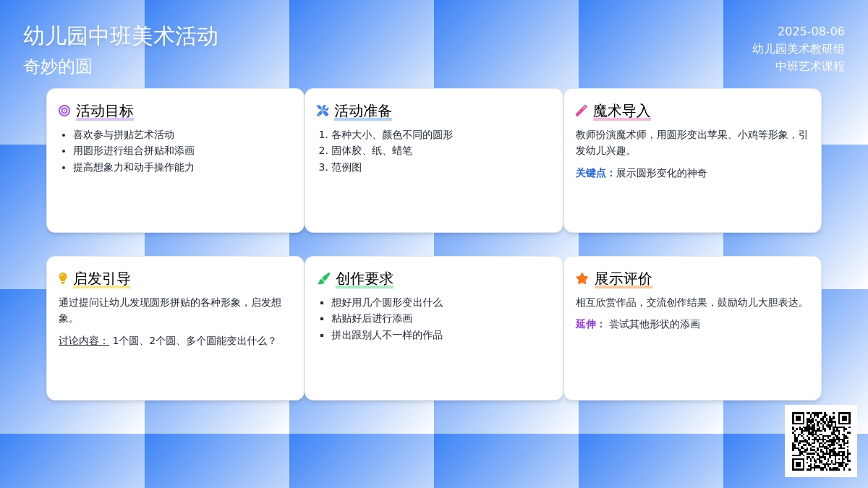This screenshot has height=488, width=868.
Task: Click the text 尝试其他形状的添画
Action: pyautogui.click(x=655, y=324)
